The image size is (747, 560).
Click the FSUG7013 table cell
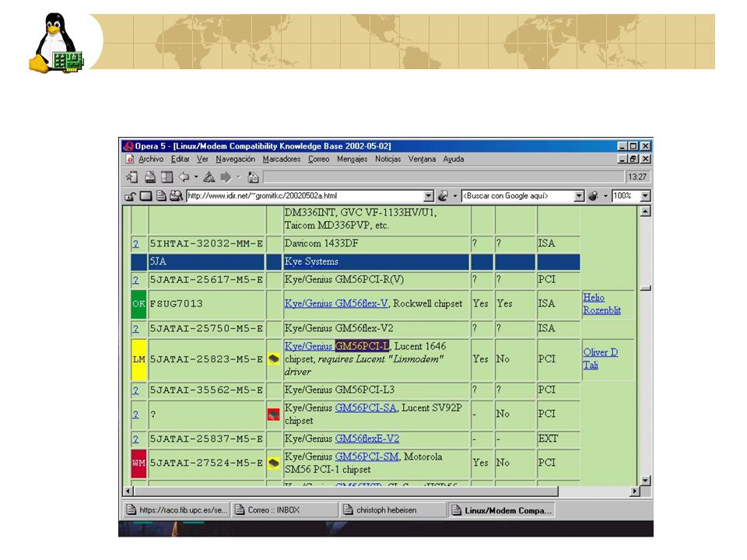pos(206,304)
